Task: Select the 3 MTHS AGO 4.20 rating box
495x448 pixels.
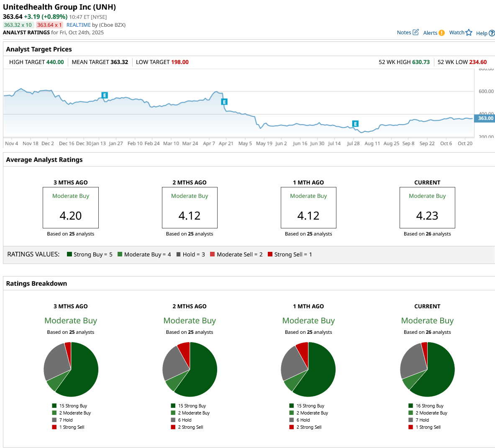Action: click(x=71, y=207)
